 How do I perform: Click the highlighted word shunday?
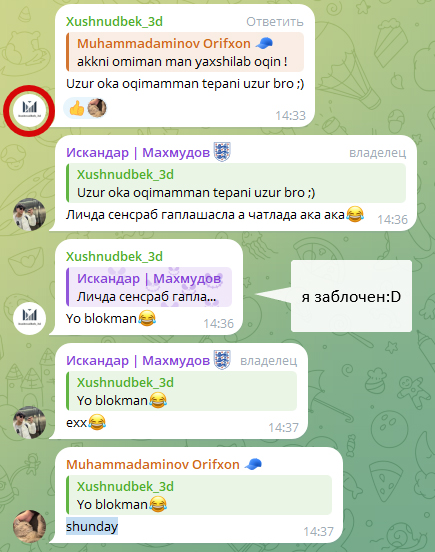[92, 526]
